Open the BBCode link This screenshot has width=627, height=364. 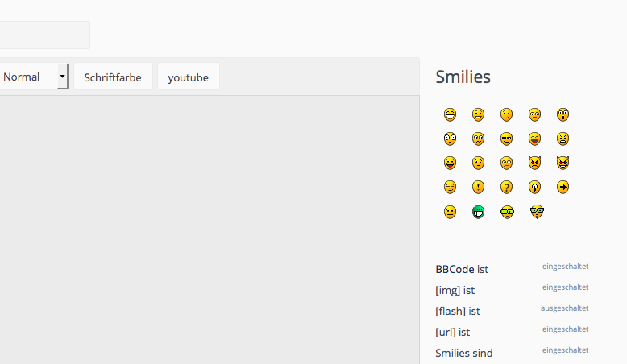pos(455,269)
